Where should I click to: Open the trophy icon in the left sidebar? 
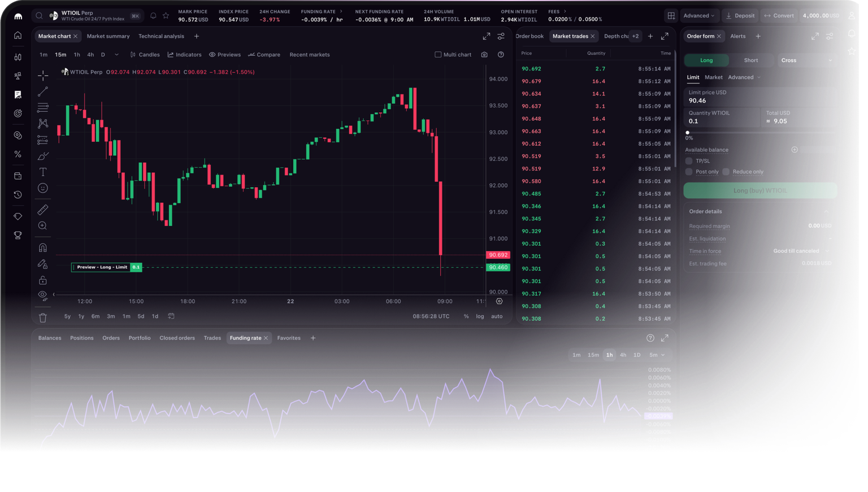(18, 235)
